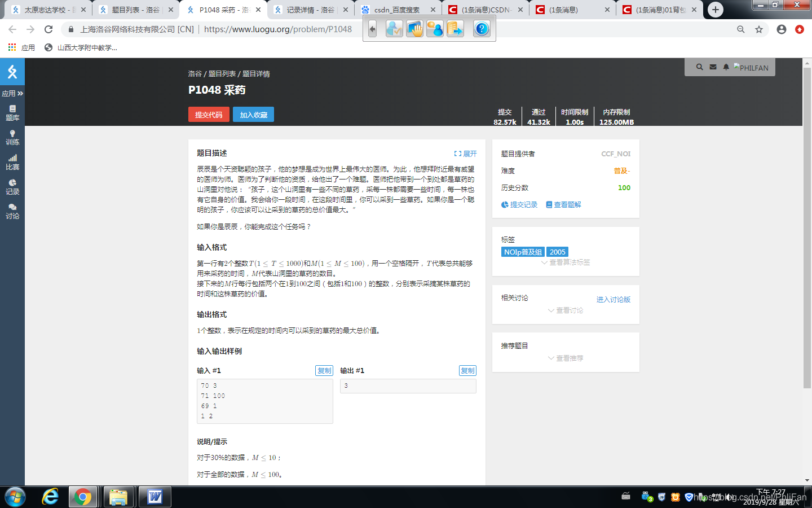Expand the 应用 apps sidebar menu
This screenshot has height=508, width=812.
coord(12,93)
